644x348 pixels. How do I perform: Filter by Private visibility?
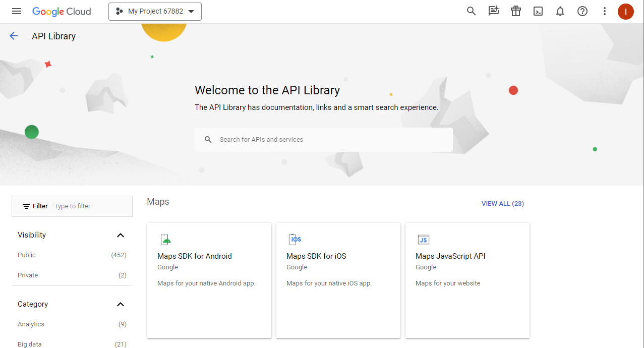tap(28, 275)
